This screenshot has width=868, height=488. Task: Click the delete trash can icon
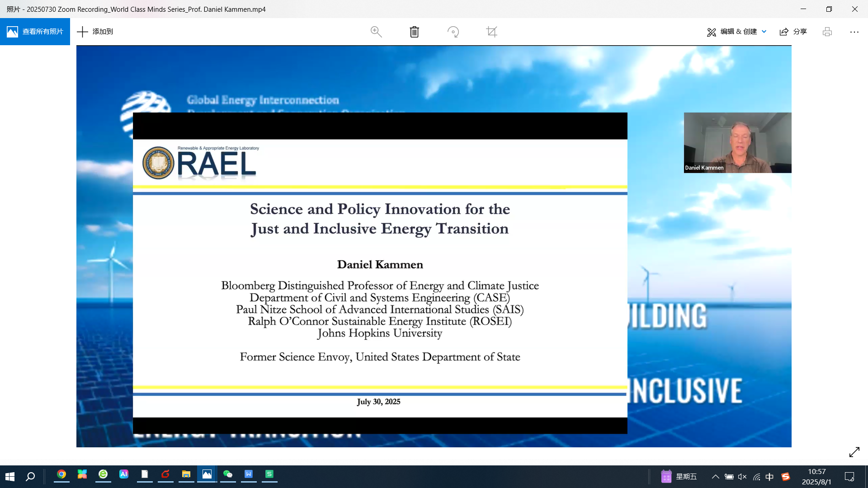tap(414, 32)
